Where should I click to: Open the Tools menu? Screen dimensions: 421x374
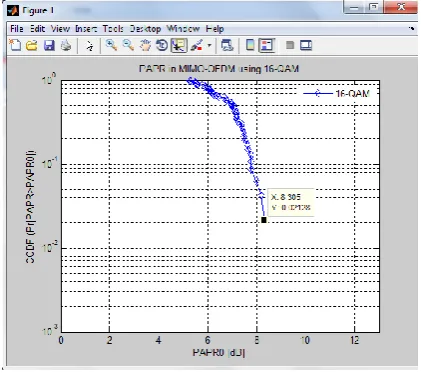113,29
